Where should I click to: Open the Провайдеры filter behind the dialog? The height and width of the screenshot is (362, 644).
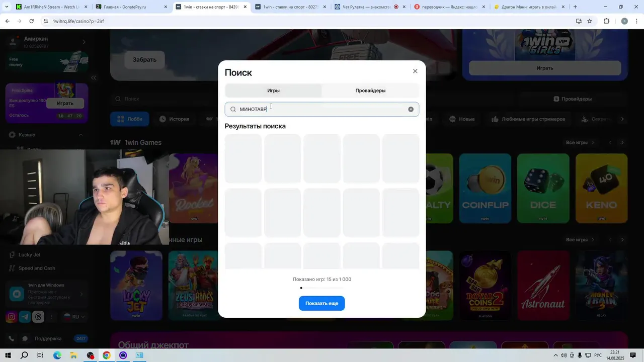tap(573, 99)
